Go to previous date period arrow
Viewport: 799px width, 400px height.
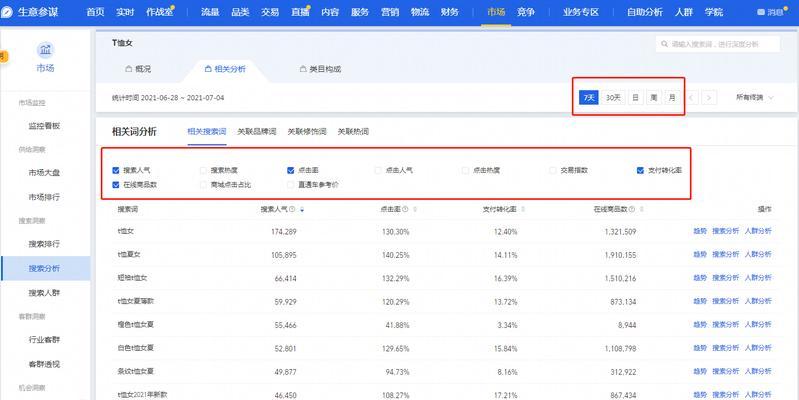point(691,98)
